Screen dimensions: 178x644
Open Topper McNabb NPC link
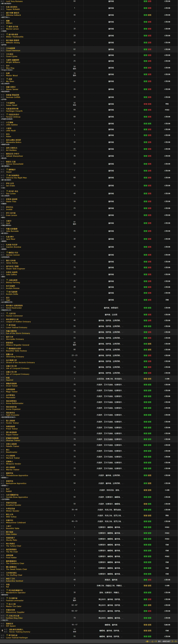pos(13,9)
